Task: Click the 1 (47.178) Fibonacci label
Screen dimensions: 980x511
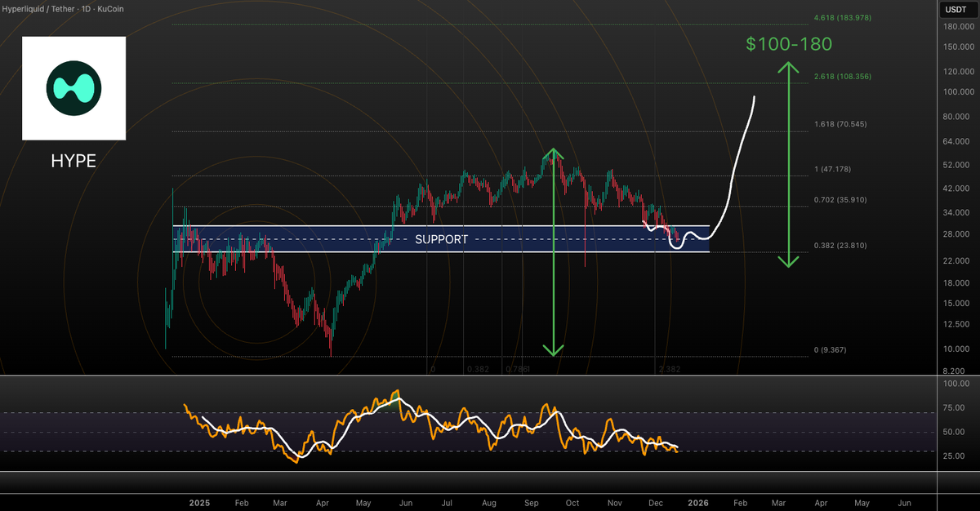Action: 834,169
